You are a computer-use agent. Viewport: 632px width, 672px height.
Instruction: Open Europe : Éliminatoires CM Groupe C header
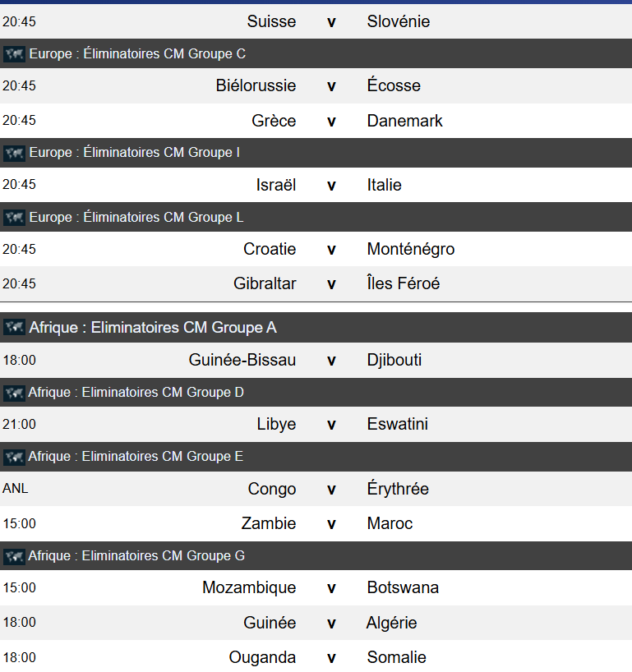coord(137,54)
